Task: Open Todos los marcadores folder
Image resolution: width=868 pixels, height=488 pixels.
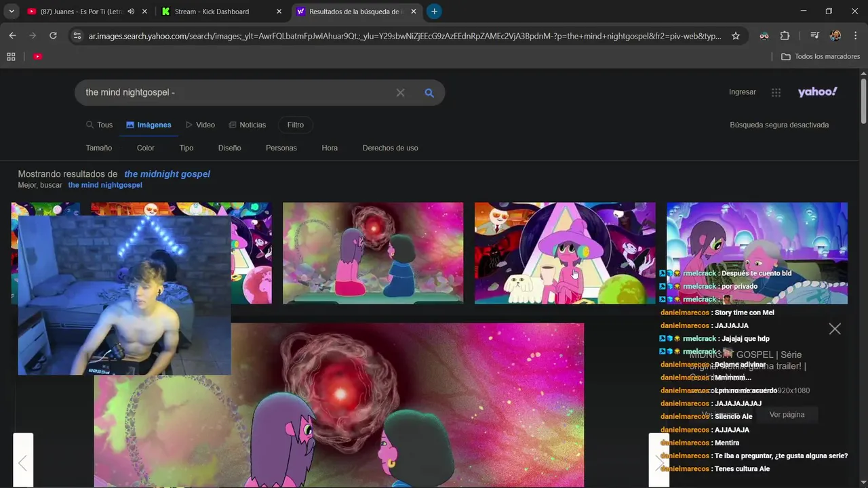Action: 821,57
